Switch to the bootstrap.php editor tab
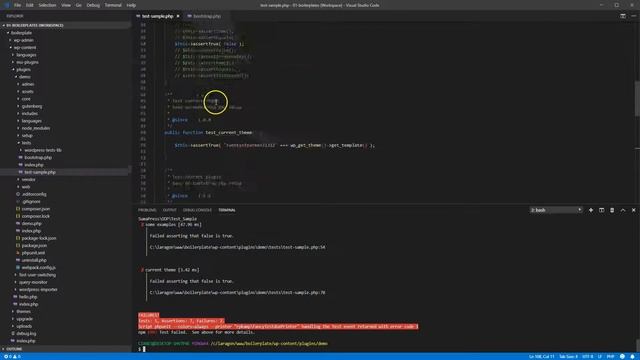The height and width of the screenshot is (360, 640). (x=207, y=16)
